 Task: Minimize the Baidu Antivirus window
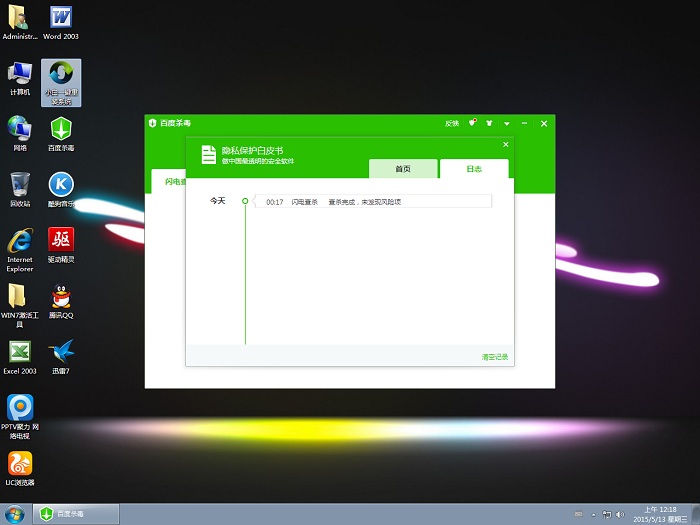tap(525, 123)
